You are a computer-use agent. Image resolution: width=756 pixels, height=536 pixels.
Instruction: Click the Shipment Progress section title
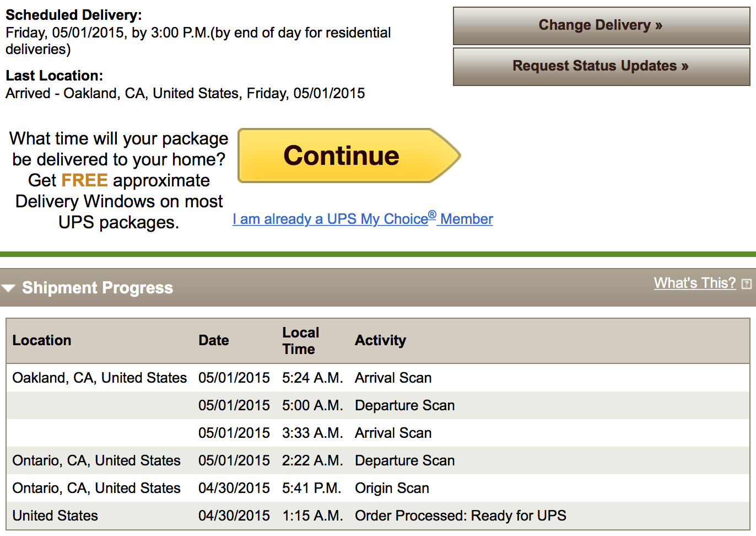98,288
